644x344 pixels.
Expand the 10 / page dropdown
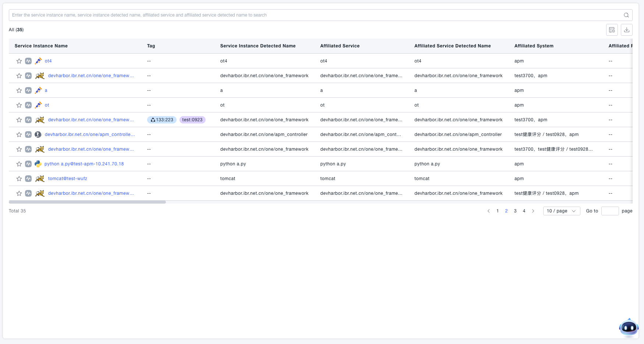pos(561,211)
